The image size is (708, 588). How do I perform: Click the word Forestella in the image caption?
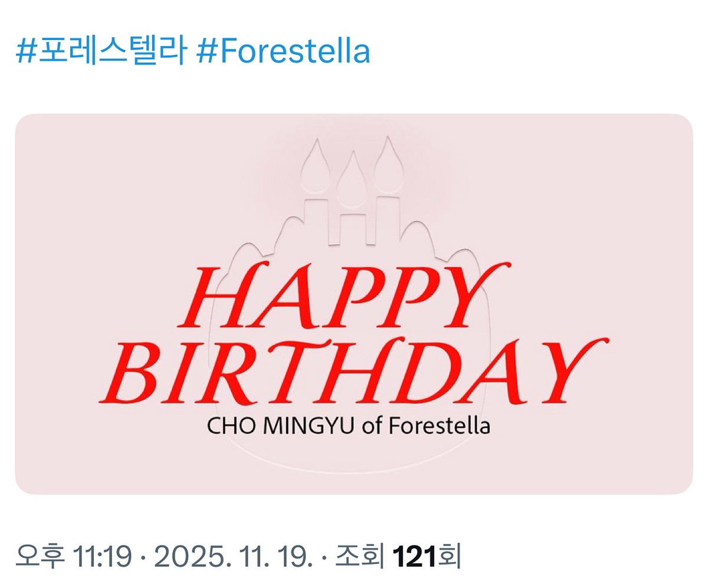(x=439, y=426)
